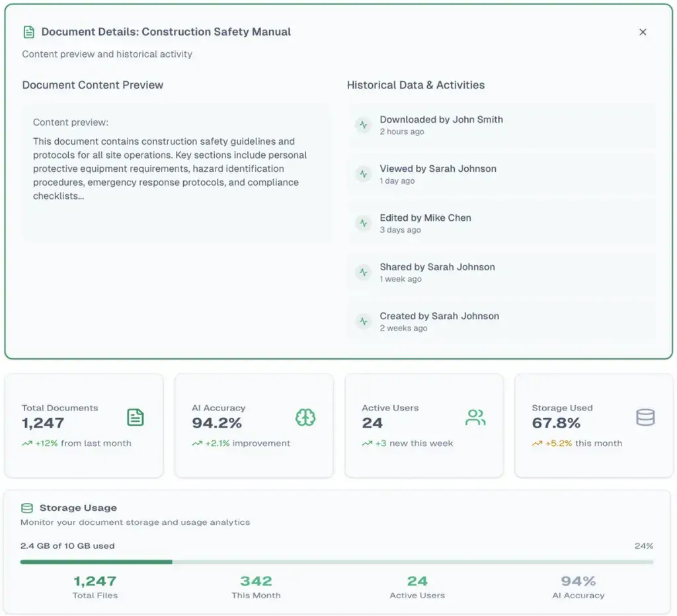Viewport: 677px width, 616px height.
Task: Click the database icon in Storage Used card
Action: [645, 417]
